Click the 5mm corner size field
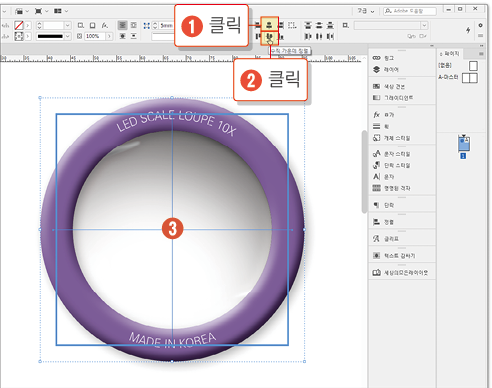Screen dimensions: 492x388 pos(166,25)
